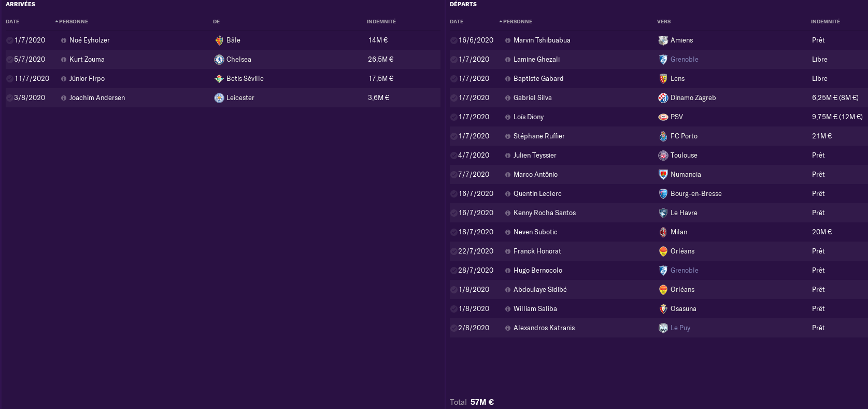This screenshot has height=409, width=868.
Task: Open Hugo Bernocolo player profile
Action: 538,271
